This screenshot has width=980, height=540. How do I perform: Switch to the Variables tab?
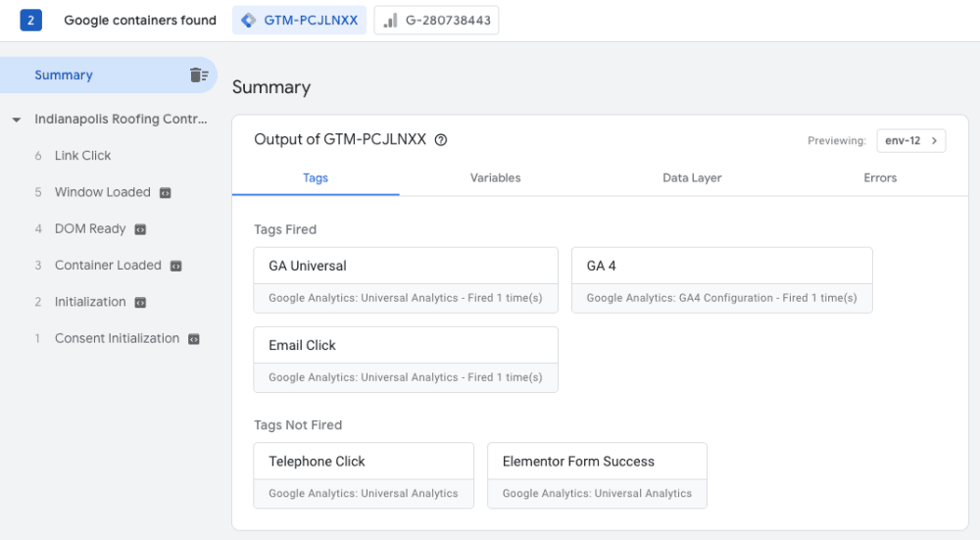coord(496,178)
